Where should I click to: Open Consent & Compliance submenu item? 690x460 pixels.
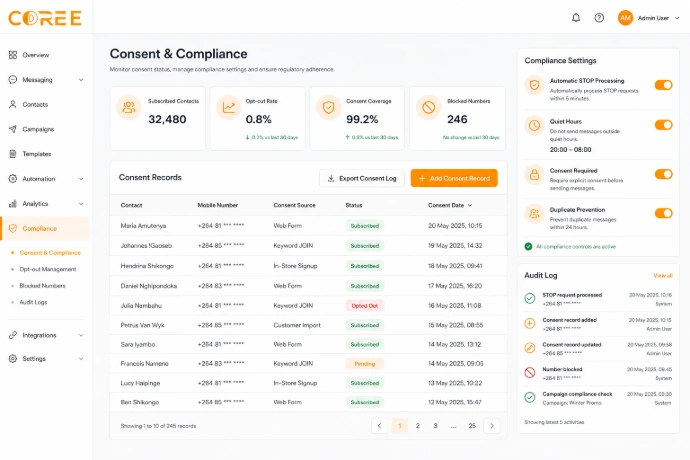click(50, 253)
